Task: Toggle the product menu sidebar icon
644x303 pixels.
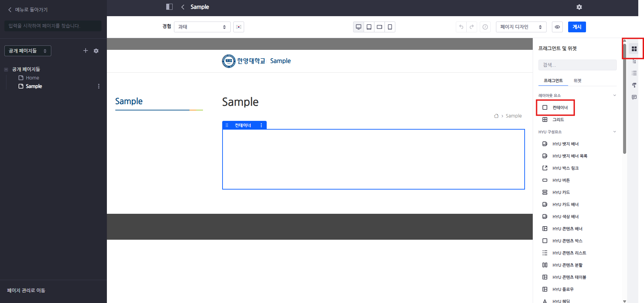Action: point(169,7)
